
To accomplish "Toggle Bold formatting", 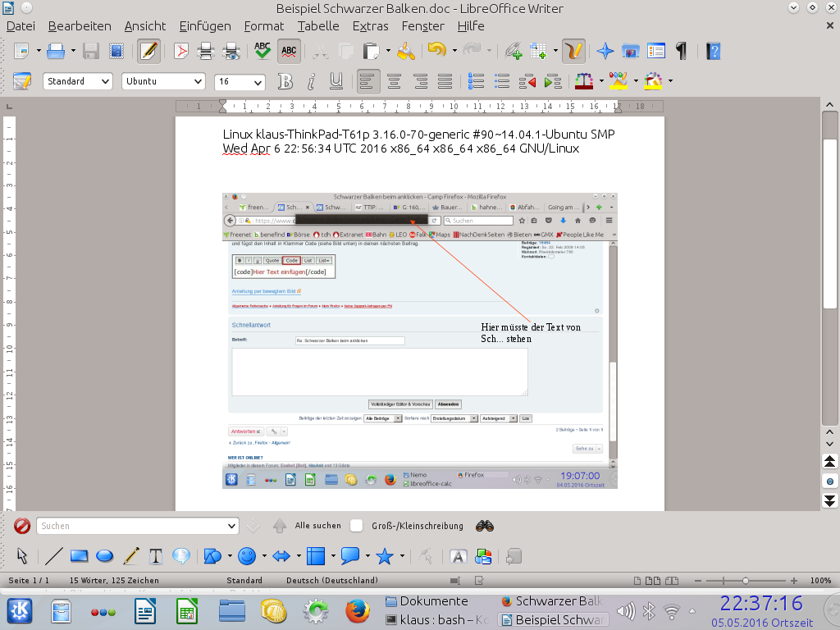I will 285,81.
